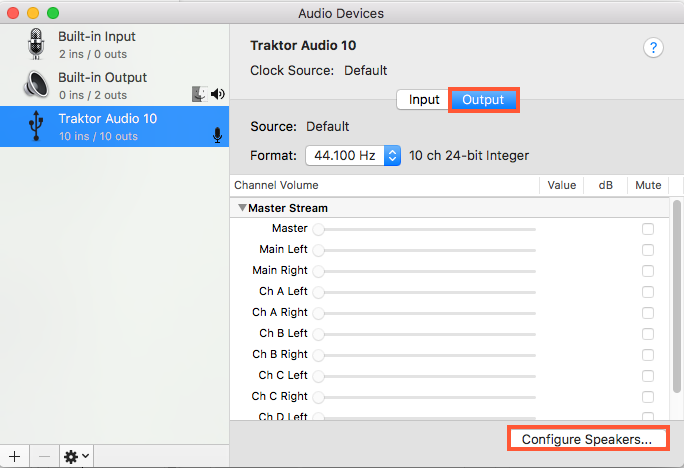Click the minus button to remove device

(x=44, y=455)
